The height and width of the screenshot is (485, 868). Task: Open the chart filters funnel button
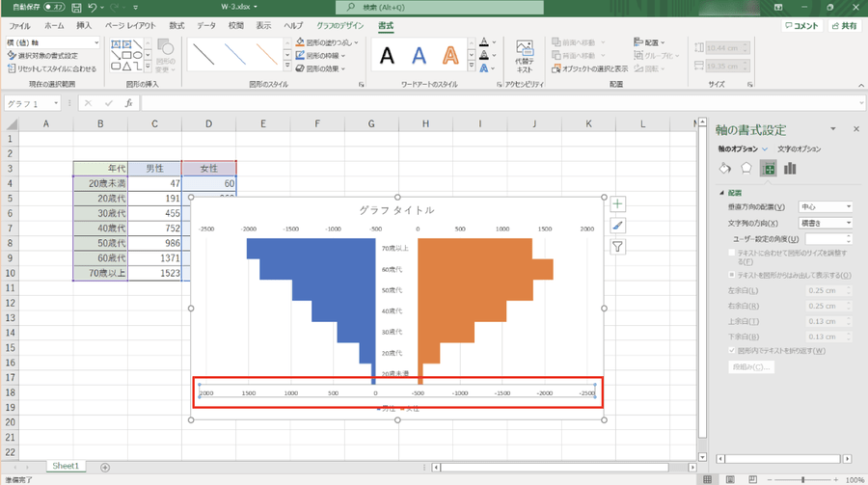pos(617,247)
